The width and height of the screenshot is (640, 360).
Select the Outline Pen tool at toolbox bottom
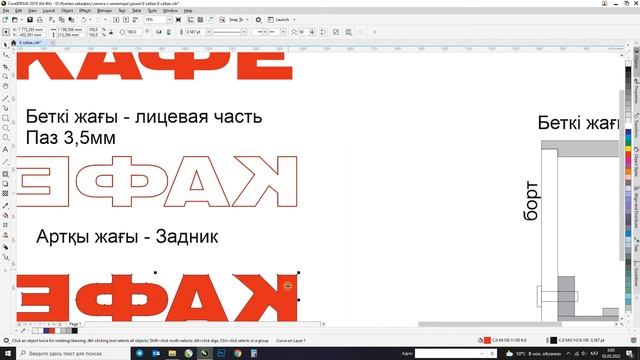pyautogui.click(x=5, y=257)
